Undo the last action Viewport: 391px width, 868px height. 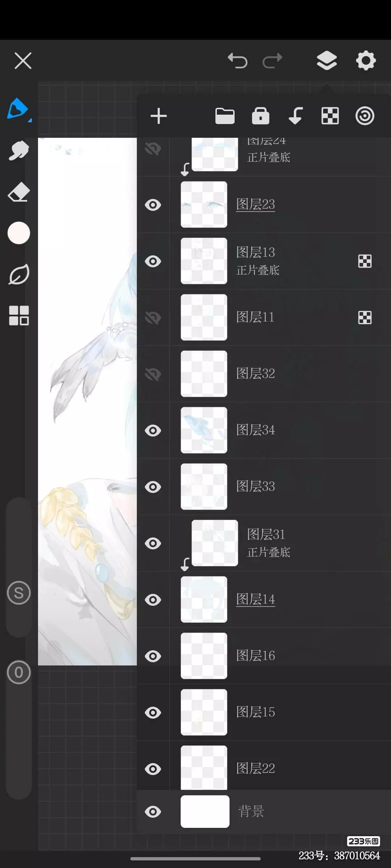(x=237, y=60)
